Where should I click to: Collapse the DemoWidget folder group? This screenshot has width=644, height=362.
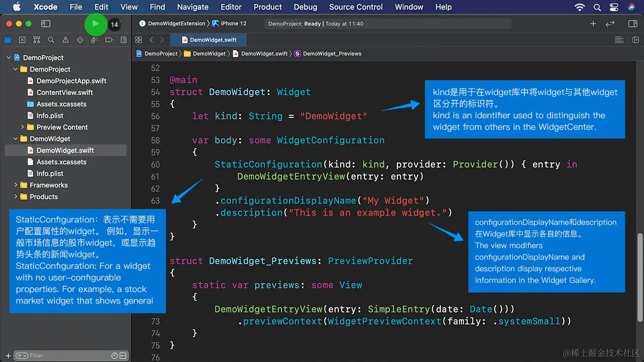[x=15, y=139]
